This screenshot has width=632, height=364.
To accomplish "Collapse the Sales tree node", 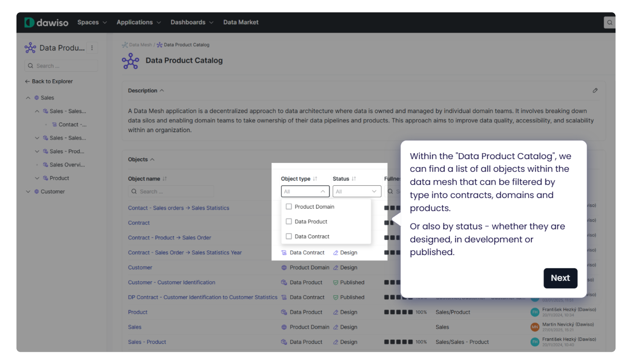I will pos(28,97).
